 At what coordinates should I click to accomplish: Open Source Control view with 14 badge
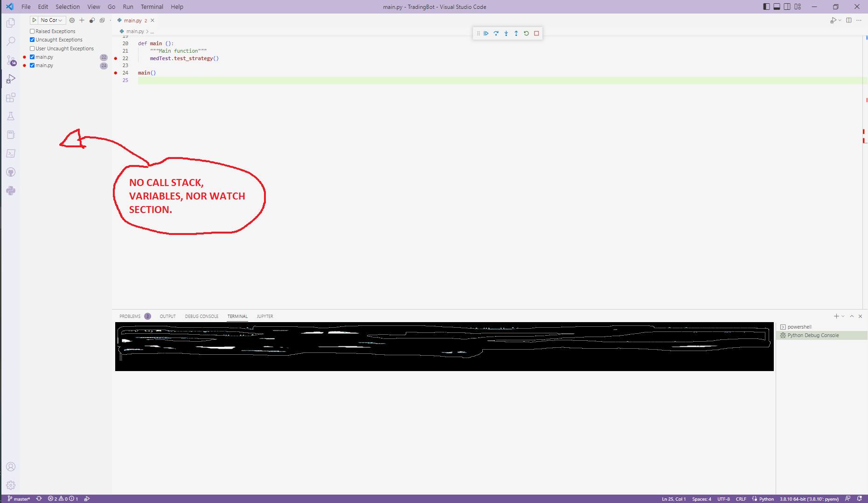coord(11,60)
